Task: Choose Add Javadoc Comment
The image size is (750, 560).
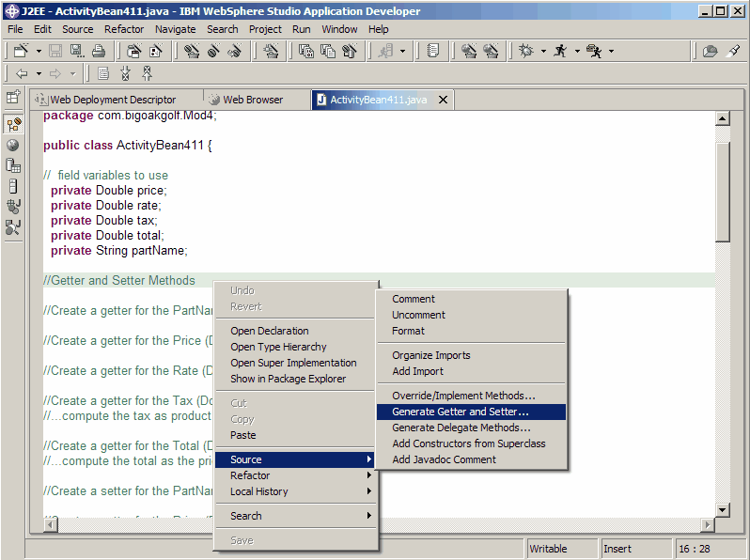Action: point(471,459)
